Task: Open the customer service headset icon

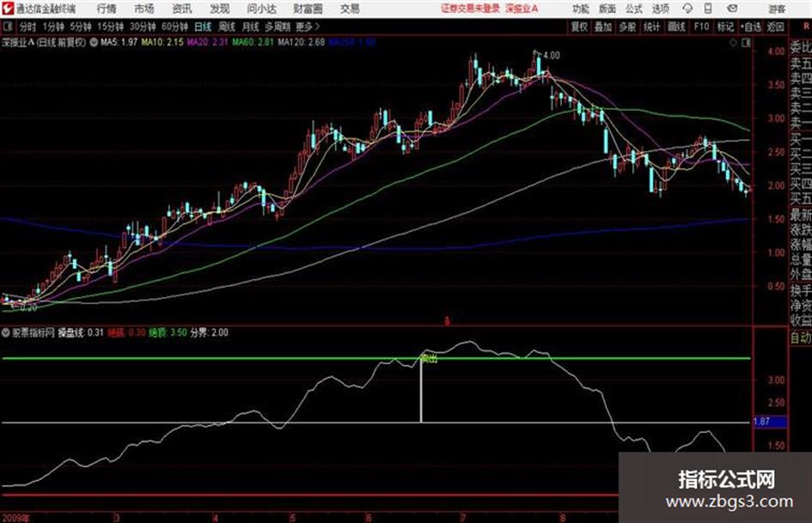Action: point(687,9)
